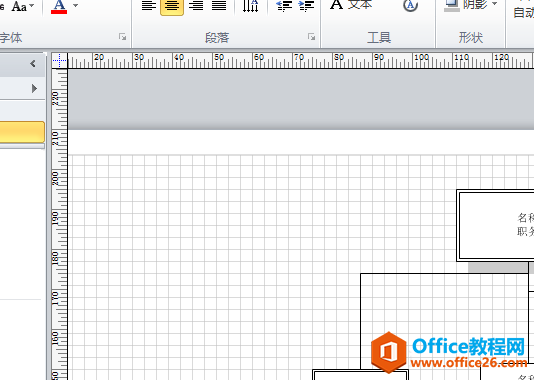Open the font color dropdown arrow
The height and width of the screenshot is (380, 534).
coord(76,5)
